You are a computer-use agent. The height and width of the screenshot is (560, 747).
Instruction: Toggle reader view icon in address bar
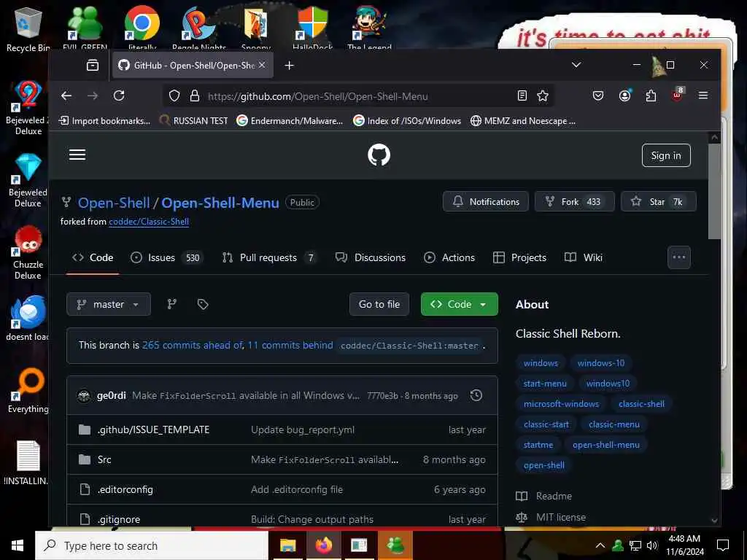point(522,96)
